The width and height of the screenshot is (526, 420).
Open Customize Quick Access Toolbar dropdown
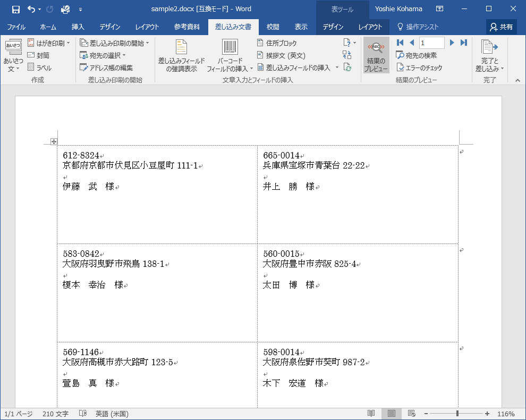(81, 10)
